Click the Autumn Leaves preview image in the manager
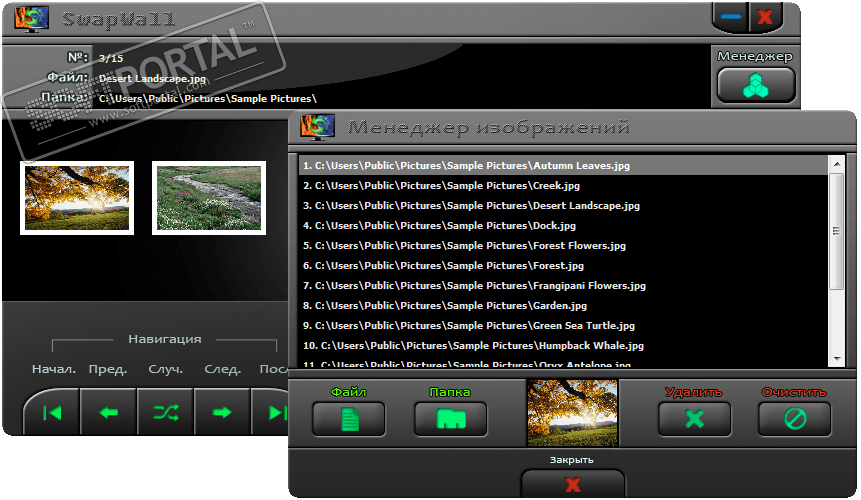Image resolution: width=861 pixels, height=500 pixels. coord(572,413)
